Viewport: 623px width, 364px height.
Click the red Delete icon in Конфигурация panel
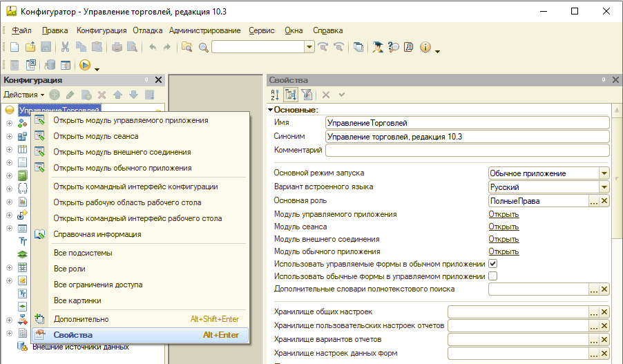(x=102, y=95)
